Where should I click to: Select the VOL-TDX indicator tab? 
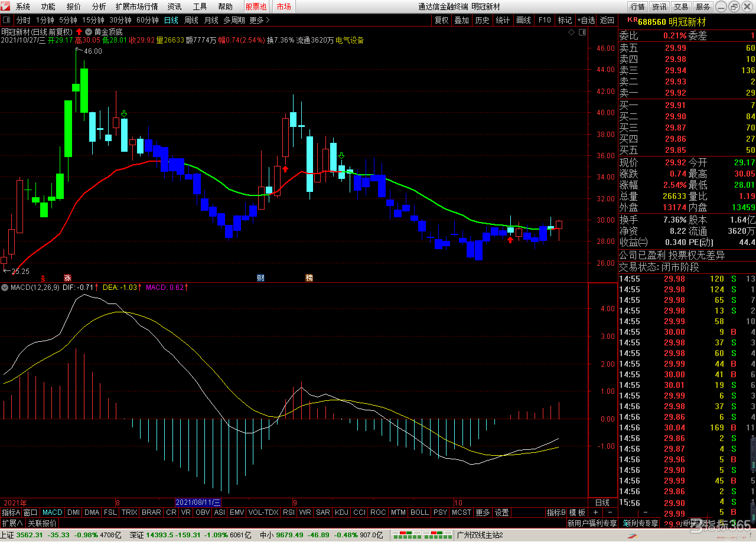click(263, 512)
